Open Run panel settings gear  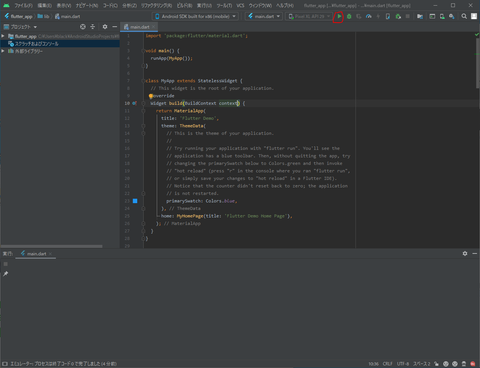(465, 254)
